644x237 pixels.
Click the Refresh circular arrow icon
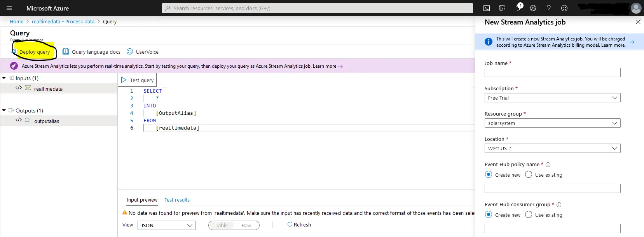click(290, 224)
